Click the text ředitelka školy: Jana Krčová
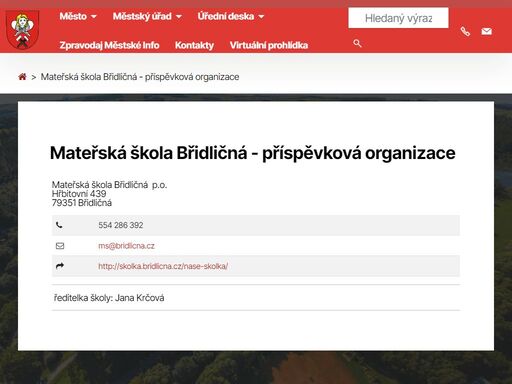 pyautogui.click(x=109, y=298)
